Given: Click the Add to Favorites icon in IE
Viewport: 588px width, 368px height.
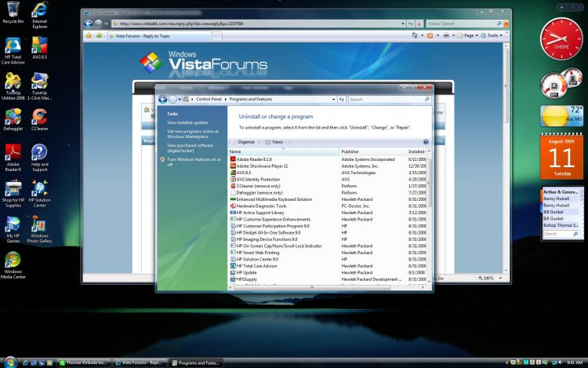Looking at the screenshot, I should (99, 35).
